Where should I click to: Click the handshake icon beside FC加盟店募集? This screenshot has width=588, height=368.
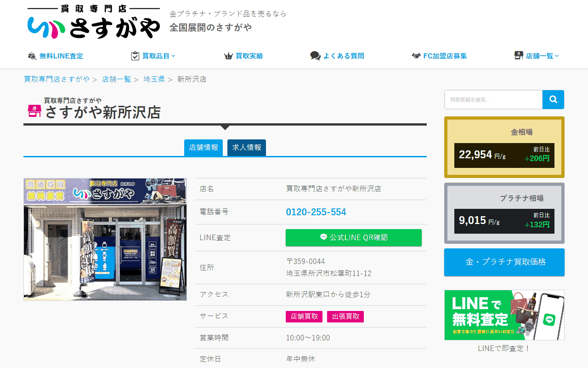pyautogui.click(x=416, y=56)
